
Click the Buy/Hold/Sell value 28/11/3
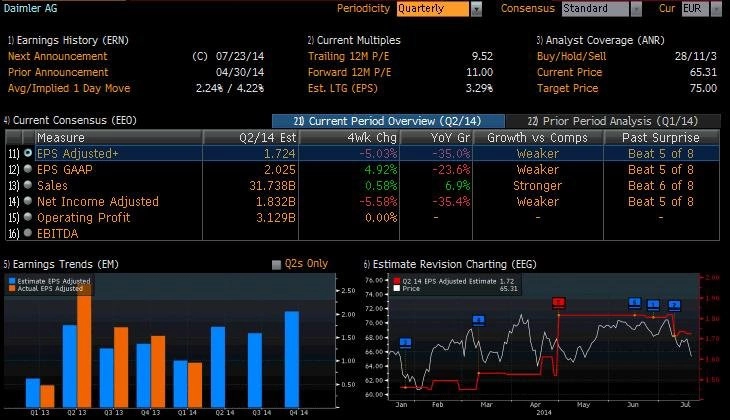(x=696, y=56)
